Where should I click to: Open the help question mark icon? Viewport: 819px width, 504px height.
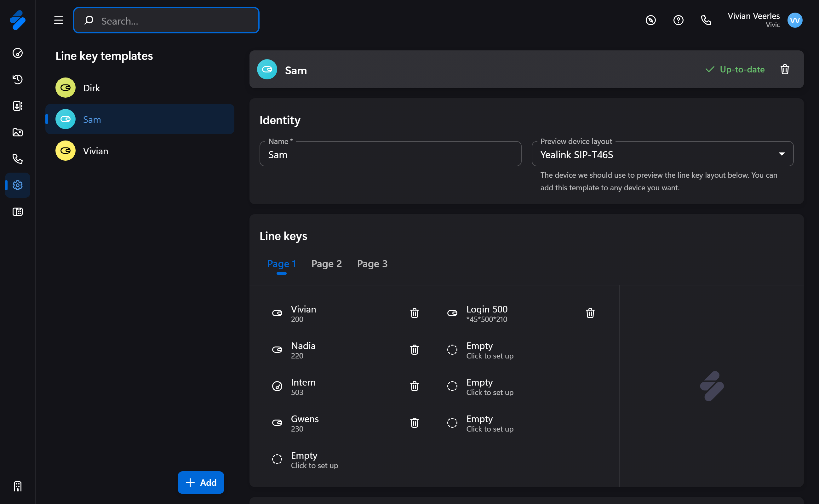coord(678,20)
